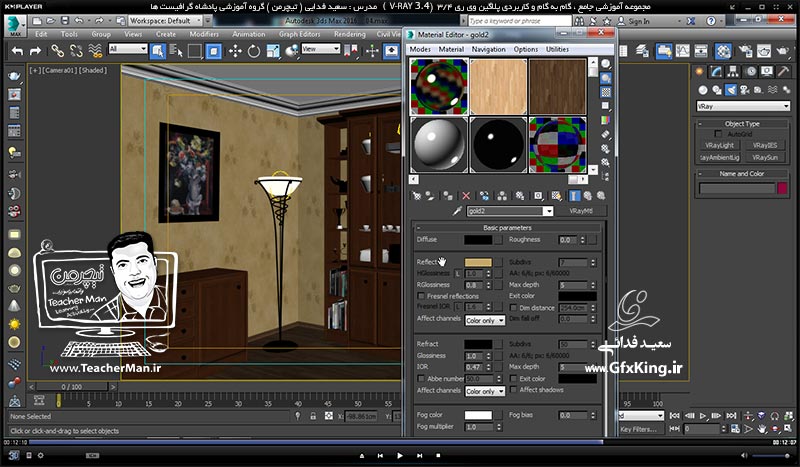Click the VRayLight button
This screenshot has width=800, height=467.
click(x=719, y=145)
